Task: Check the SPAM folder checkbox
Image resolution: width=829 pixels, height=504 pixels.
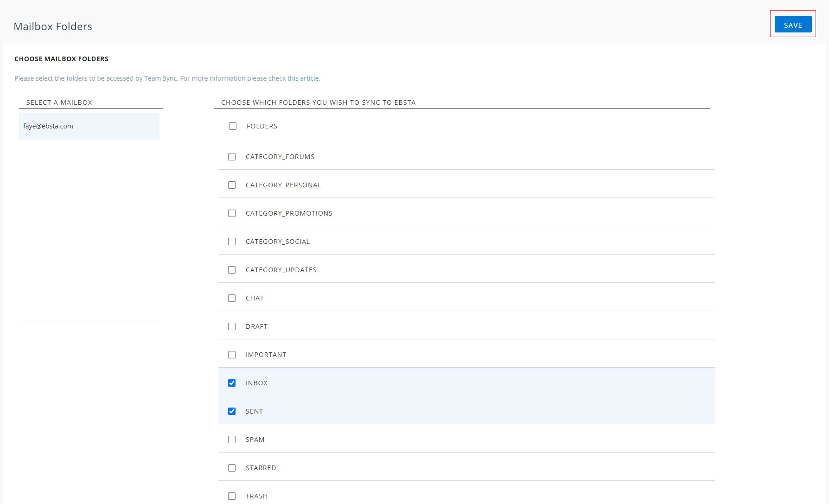Action: 232,440
